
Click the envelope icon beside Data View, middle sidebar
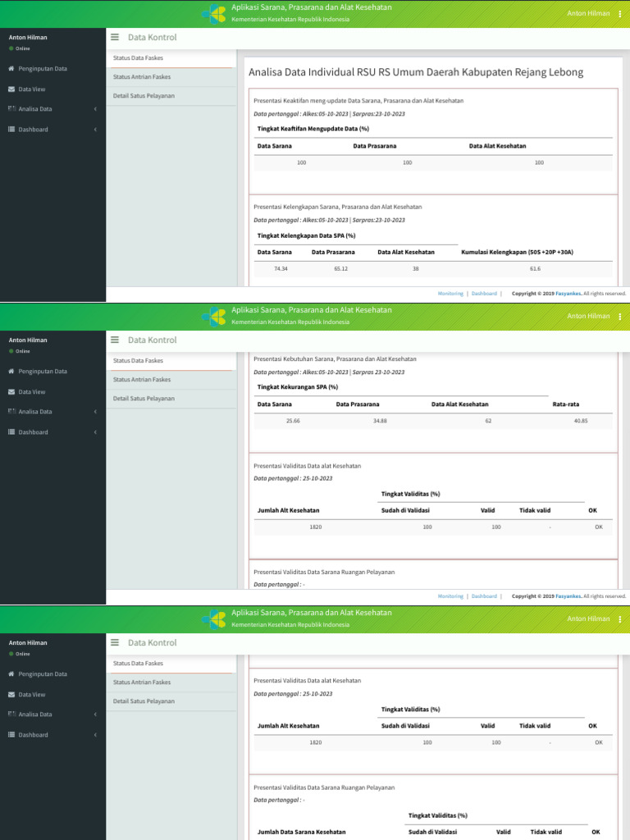pos(11,392)
